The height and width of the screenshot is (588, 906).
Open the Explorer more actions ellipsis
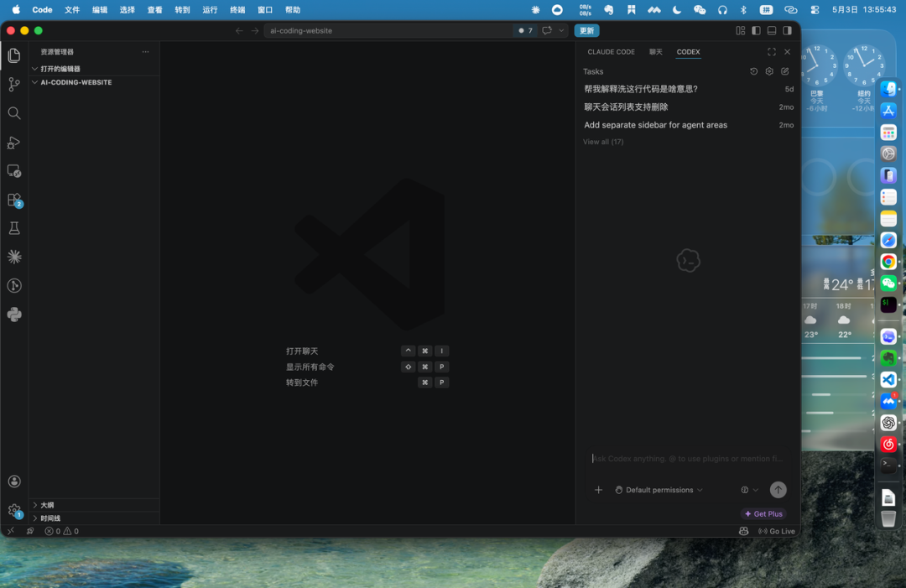click(x=146, y=52)
